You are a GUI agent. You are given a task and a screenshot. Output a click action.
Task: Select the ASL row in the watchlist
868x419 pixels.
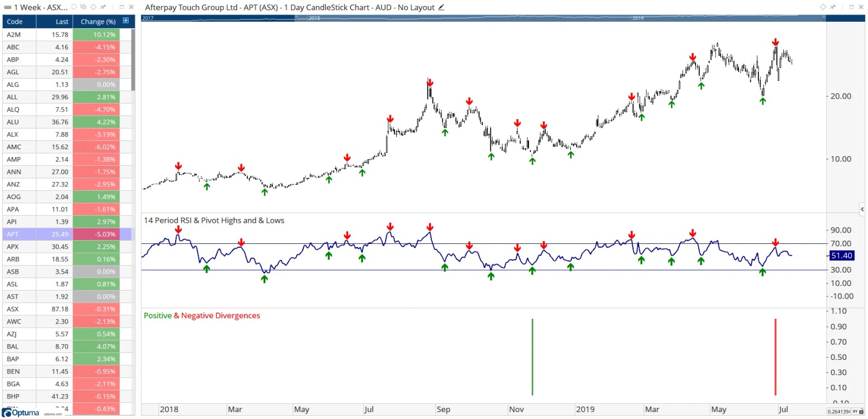pyautogui.click(x=67, y=284)
